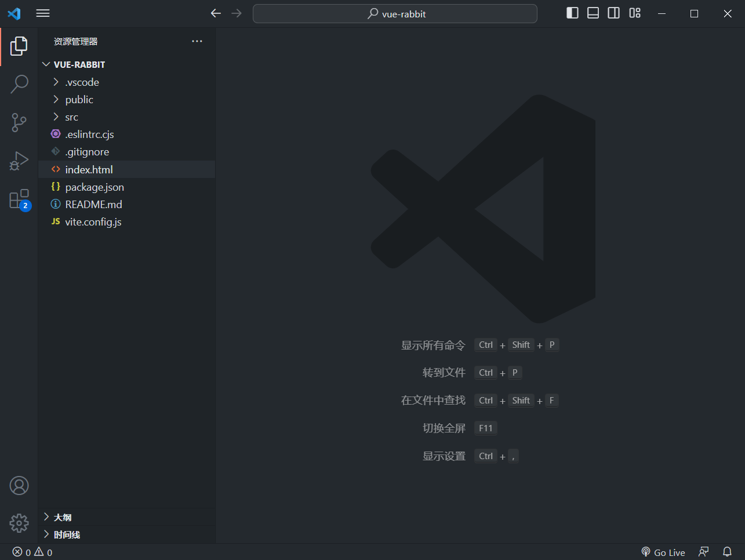
Task: Close the VS Code window
Action: coord(728,13)
